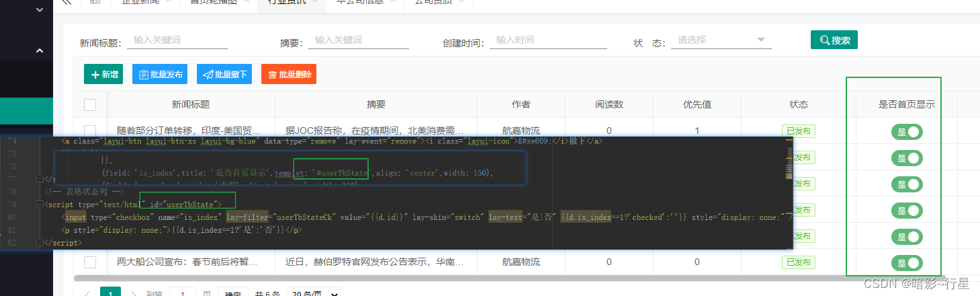Click 已发布 badge in 随着部分订单转移 row
Image resolution: width=980 pixels, height=296 pixels.
click(799, 131)
